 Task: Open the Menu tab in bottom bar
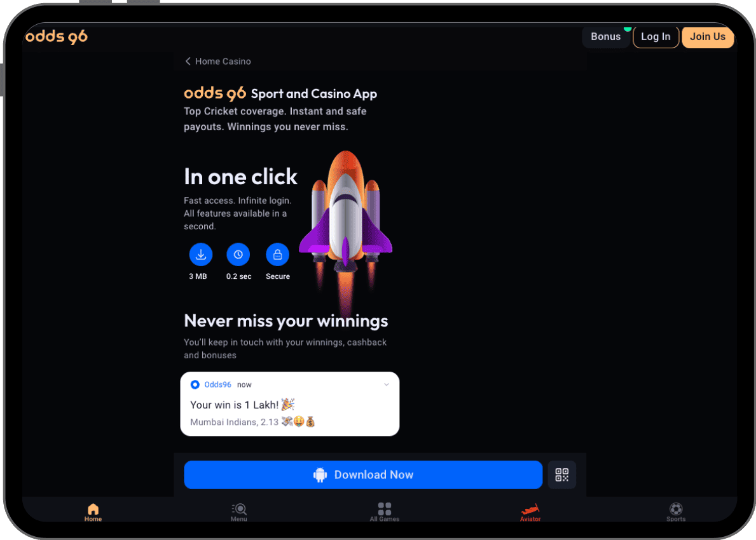[239, 512]
